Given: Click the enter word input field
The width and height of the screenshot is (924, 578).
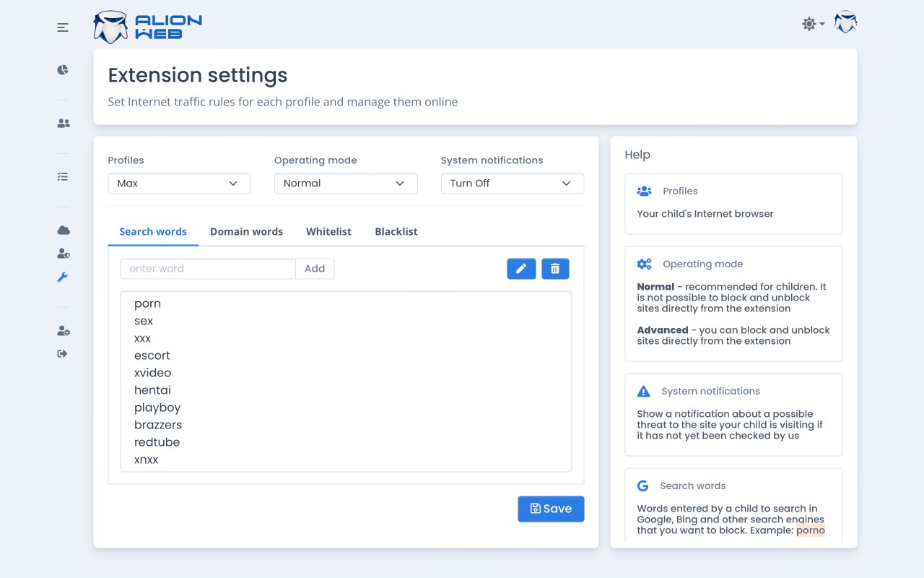Looking at the screenshot, I should point(208,269).
